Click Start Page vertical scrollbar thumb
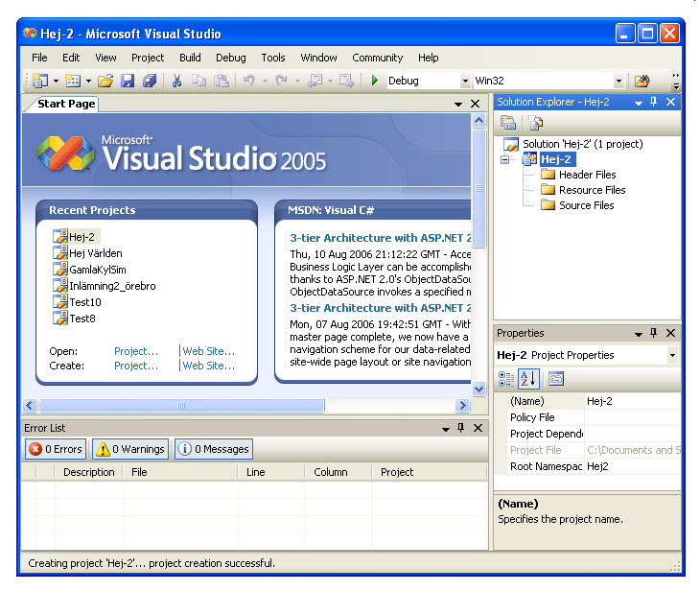Viewport: 700px width, 591px height. 479,188
